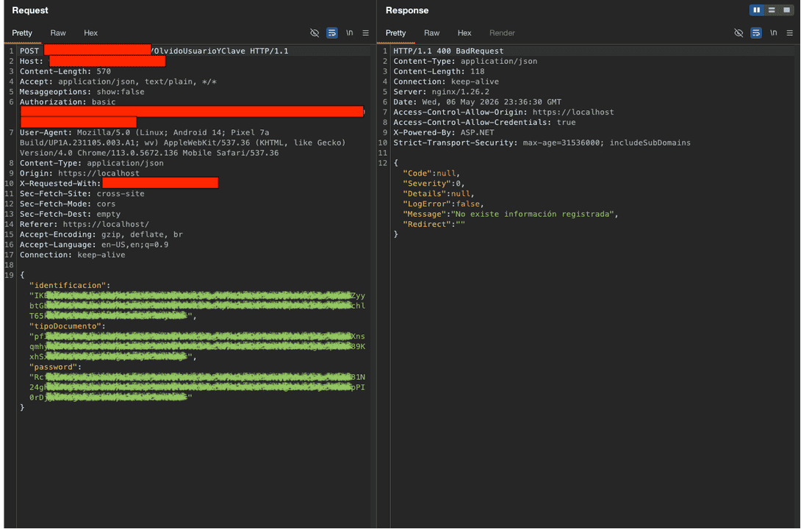Click the Access-Control-Allow-Credentials: true header
Screen dimensions: 801x532
click(484, 123)
